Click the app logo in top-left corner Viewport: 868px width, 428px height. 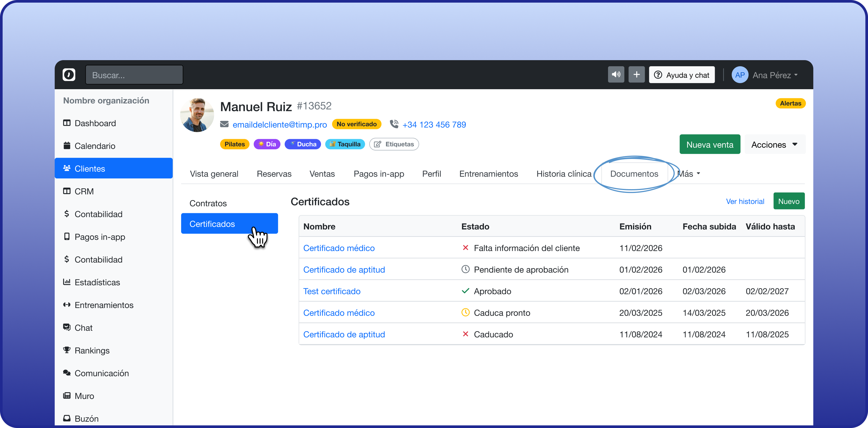point(69,74)
